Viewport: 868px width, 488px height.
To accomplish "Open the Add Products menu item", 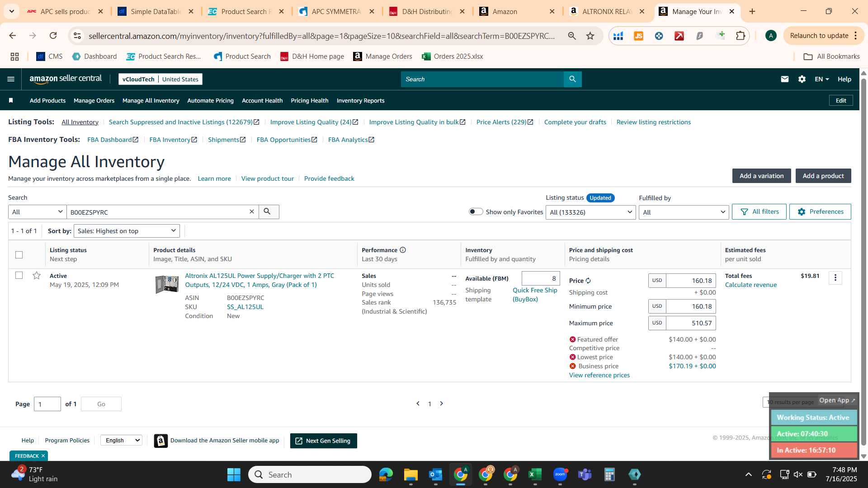I will (x=47, y=100).
